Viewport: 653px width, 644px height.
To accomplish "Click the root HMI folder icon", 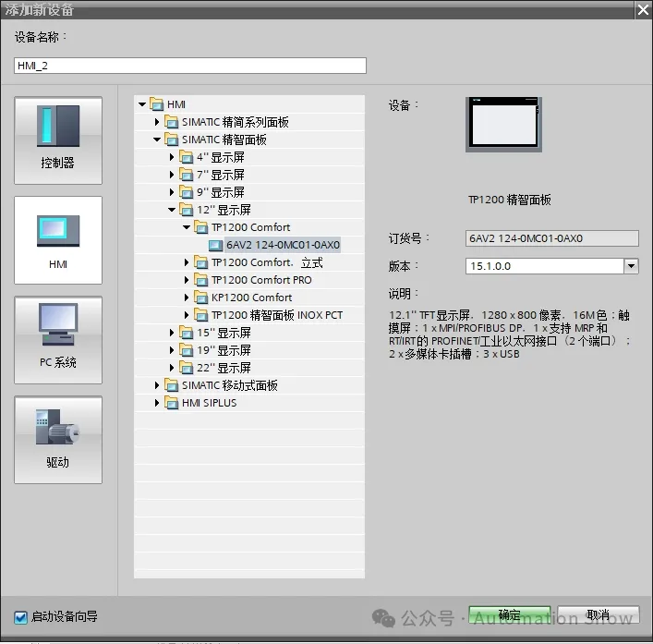I will pyautogui.click(x=157, y=104).
